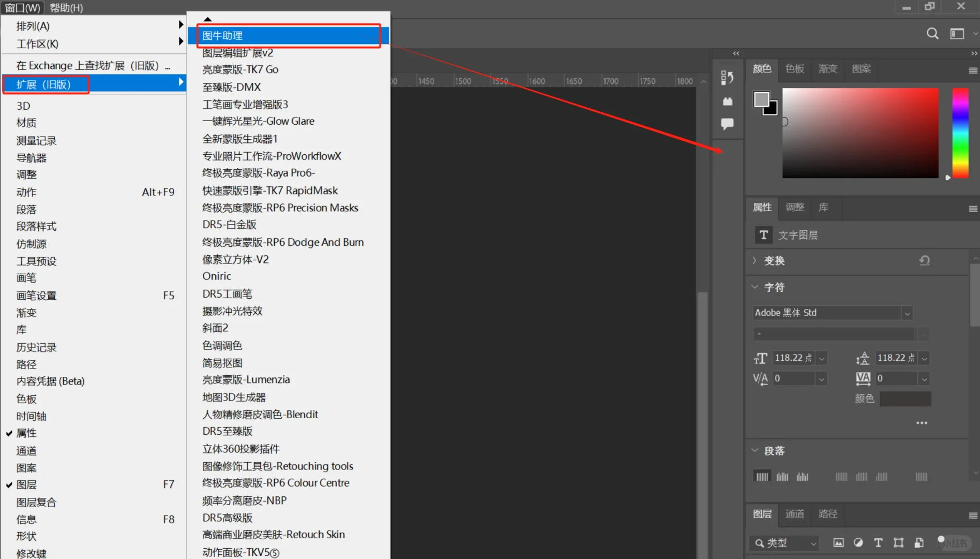
Task: Click the tracking VA icon
Action: 863,379
